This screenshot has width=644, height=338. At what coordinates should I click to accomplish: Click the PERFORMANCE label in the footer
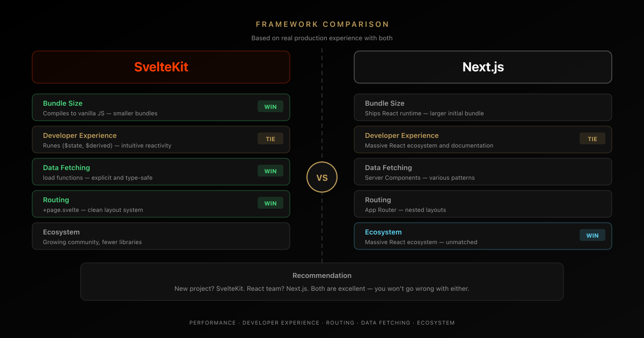213,322
